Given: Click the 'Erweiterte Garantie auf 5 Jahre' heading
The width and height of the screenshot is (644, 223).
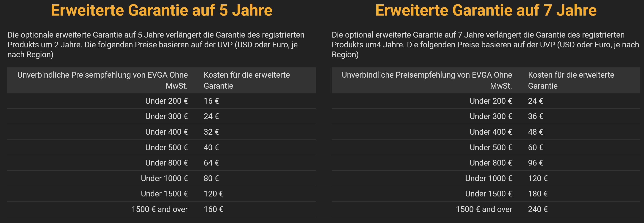Looking at the screenshot, I should coord(161,11).
